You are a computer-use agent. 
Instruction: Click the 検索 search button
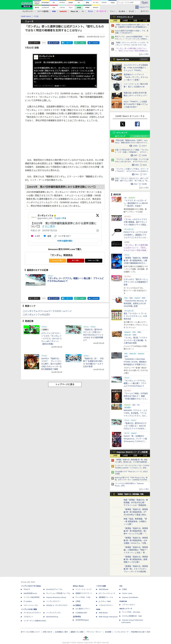pyautogui.click(x=145, y=3)
